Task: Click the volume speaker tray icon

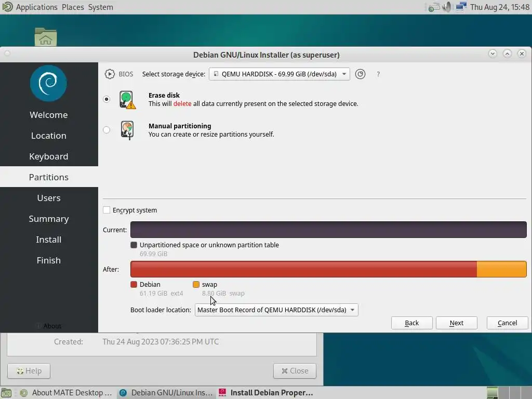Action: (447, 7)
